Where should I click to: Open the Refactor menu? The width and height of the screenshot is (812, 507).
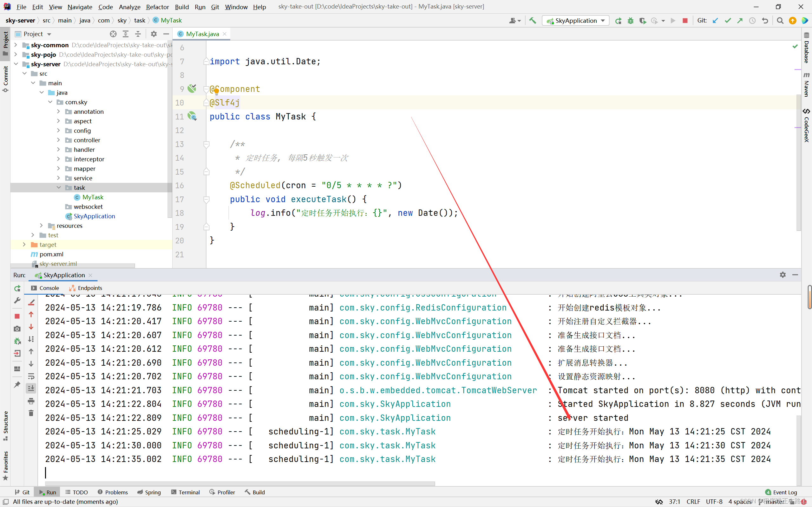(157, 7)
